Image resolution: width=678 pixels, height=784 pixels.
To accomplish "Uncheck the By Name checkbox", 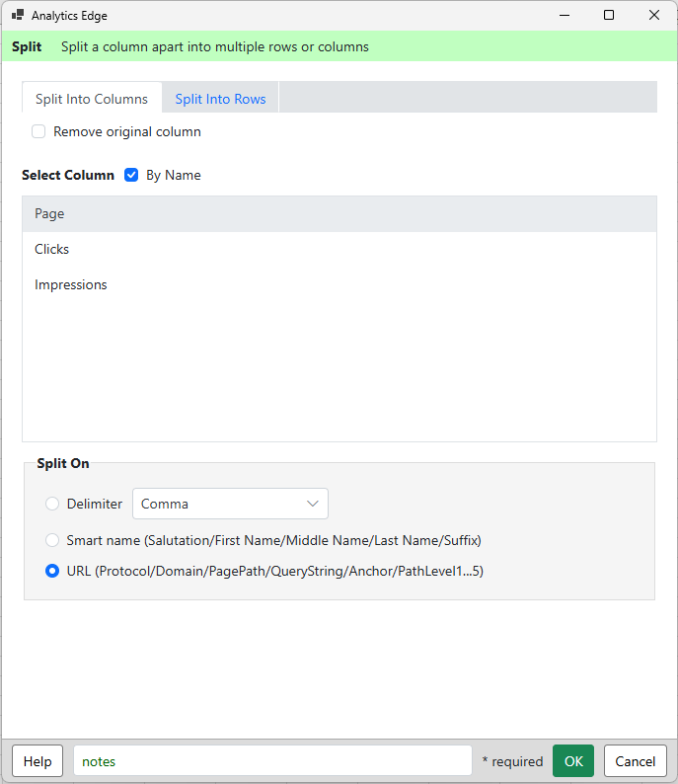I will [131, 175].
